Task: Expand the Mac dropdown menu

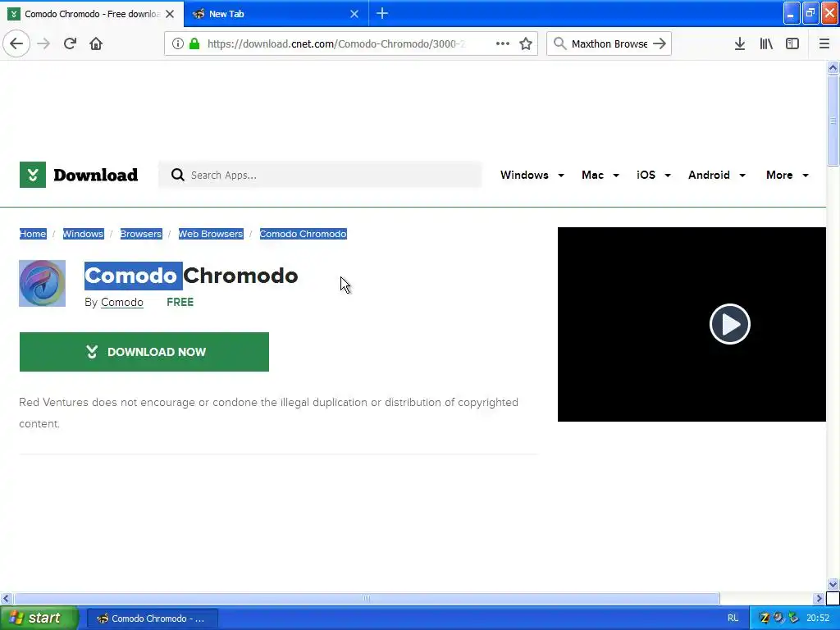Action: (x=600, y=176)
